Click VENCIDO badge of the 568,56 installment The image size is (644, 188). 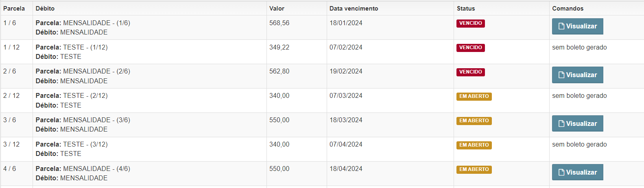point(471,24)
